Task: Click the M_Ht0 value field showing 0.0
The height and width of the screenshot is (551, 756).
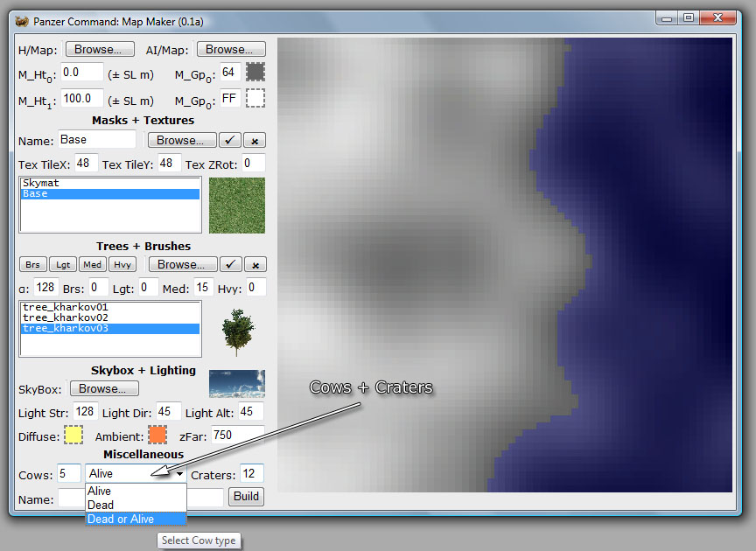Action: (81, 73)
